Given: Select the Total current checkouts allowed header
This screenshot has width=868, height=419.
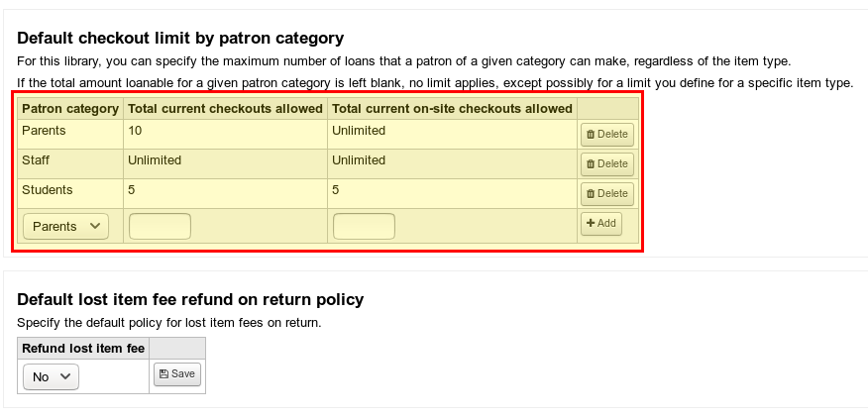Looking at the screenshot, I should pyautogui.click(x=225, y=109).
